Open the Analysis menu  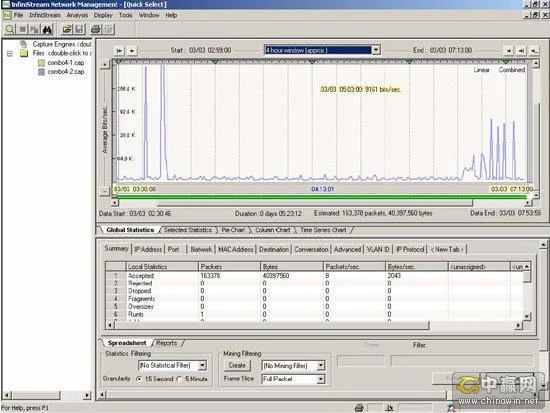point(77,15)
